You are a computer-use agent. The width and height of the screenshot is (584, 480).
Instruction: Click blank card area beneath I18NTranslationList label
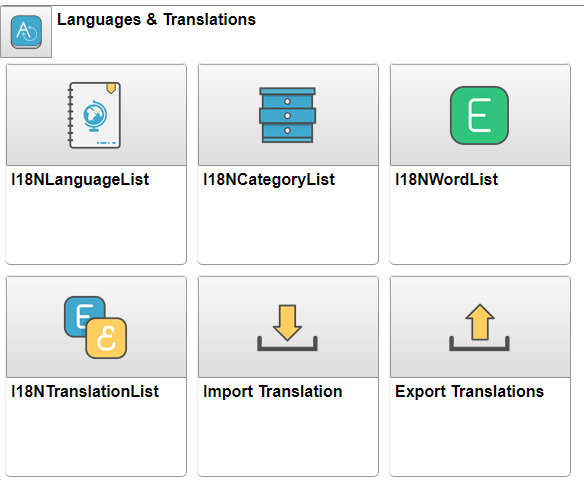tap(96, 438)
